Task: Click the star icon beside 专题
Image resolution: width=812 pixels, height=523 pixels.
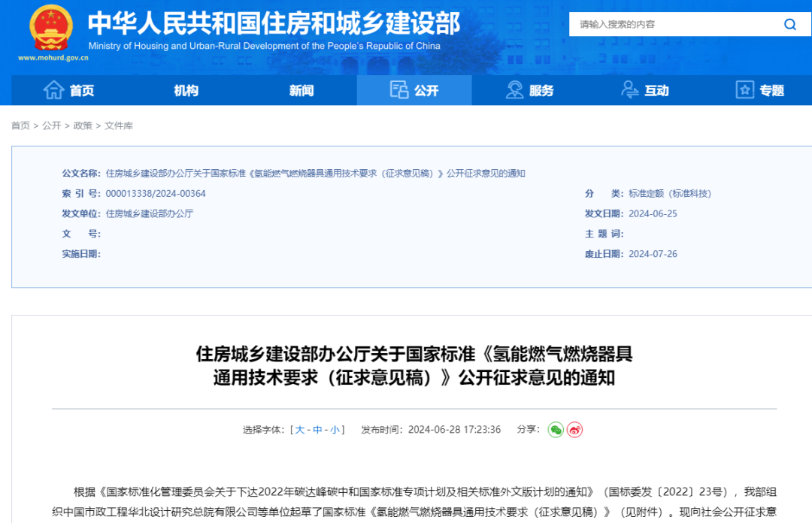Action: pos(744,90)
